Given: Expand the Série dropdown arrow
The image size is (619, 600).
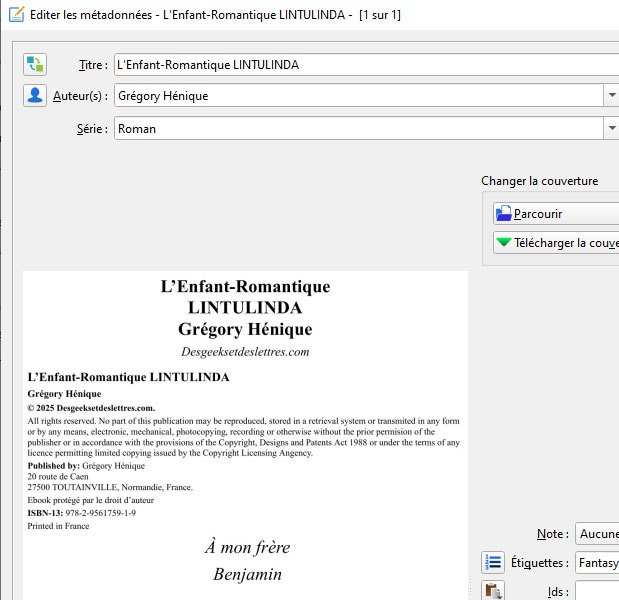Looking at the screenshot, I should click(x=611, y=128).
